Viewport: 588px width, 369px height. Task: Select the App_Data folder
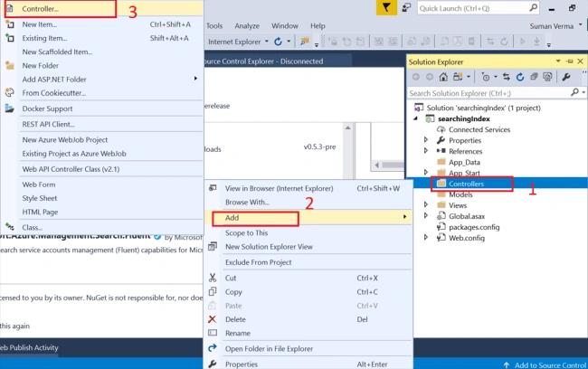pos(464,162)
